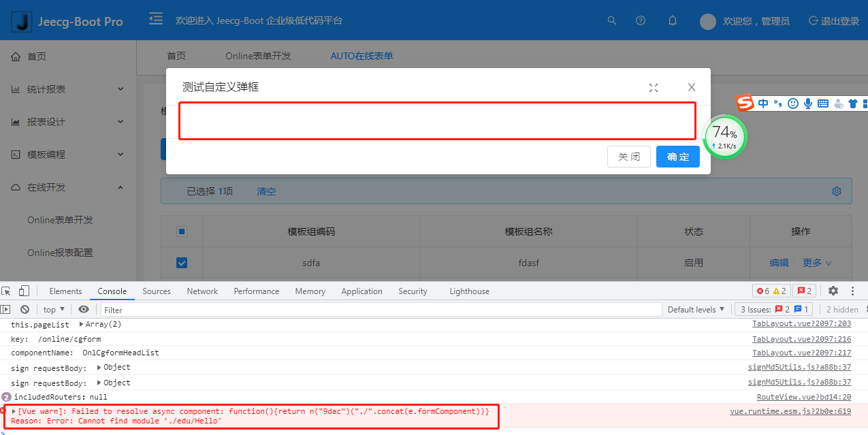Click the console live expression eye icon

[83, 310]
